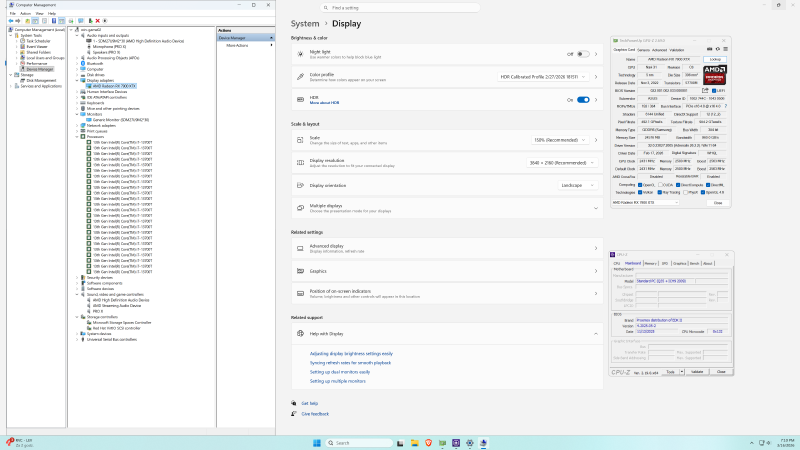Viewport: 800px width, 450px height.
Task: Click the Windows Start button on taskbar
Action: (319, 442)
